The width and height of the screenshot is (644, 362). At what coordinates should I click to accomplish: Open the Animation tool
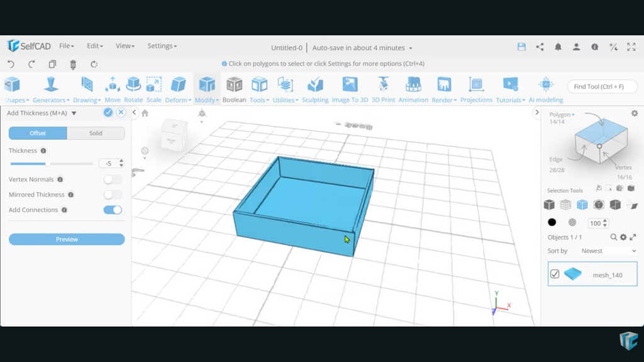pyautogui.click(x=413, y=89)
